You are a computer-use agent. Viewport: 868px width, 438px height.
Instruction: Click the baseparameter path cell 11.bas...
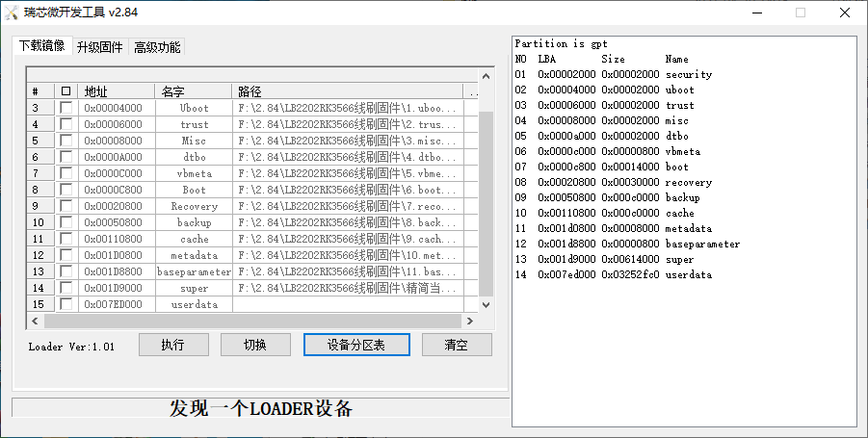(x=347, y=271)
